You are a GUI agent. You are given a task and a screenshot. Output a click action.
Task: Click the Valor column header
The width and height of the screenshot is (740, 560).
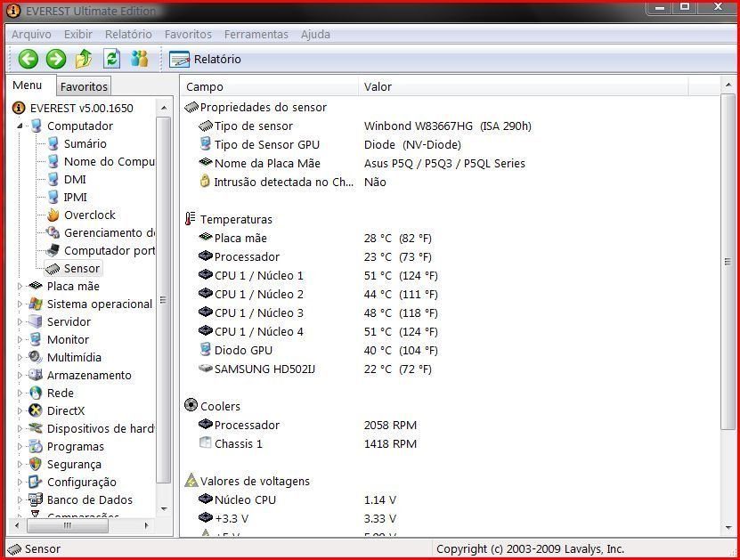[523, 87]
